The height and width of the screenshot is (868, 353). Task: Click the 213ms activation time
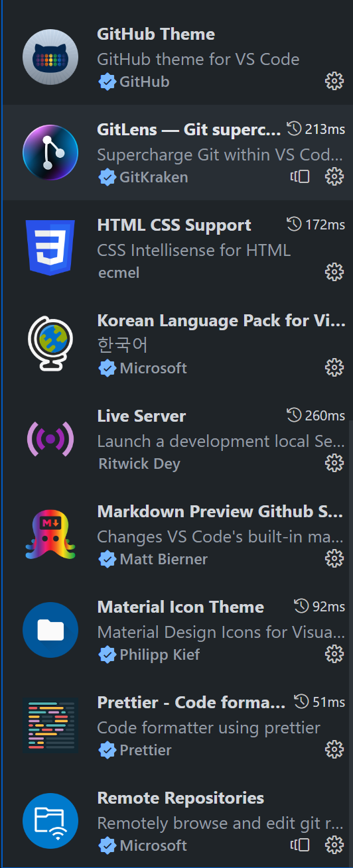coord(324,129)
